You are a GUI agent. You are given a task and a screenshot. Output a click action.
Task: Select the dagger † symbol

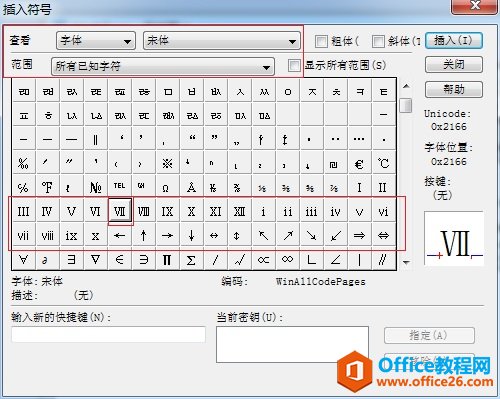(261, 139)
